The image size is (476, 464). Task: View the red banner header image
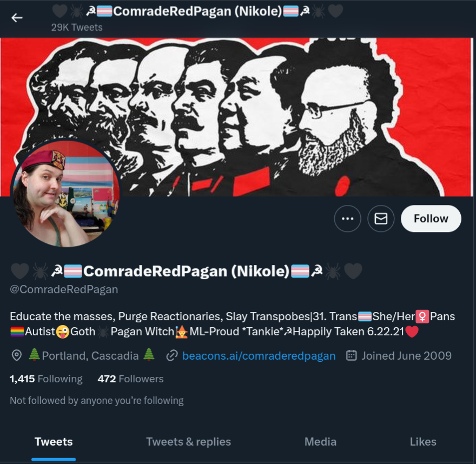[x=237, y=117]
